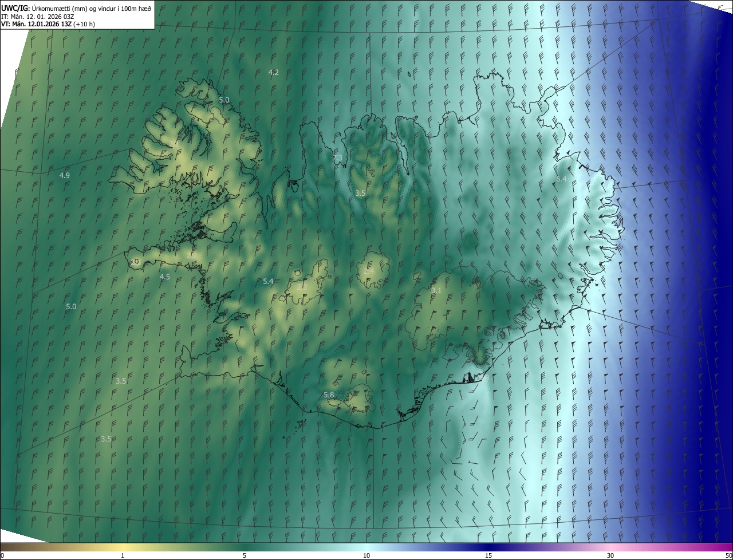Click the 5.4 value label on the map
The height and width of the screenshot is (560, 733).
point(268,281)
